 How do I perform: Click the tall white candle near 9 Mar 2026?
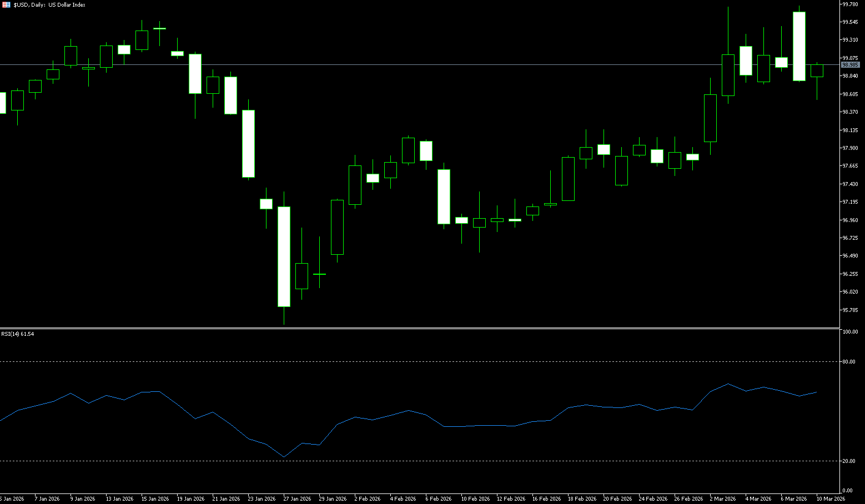tap(799, 47)
